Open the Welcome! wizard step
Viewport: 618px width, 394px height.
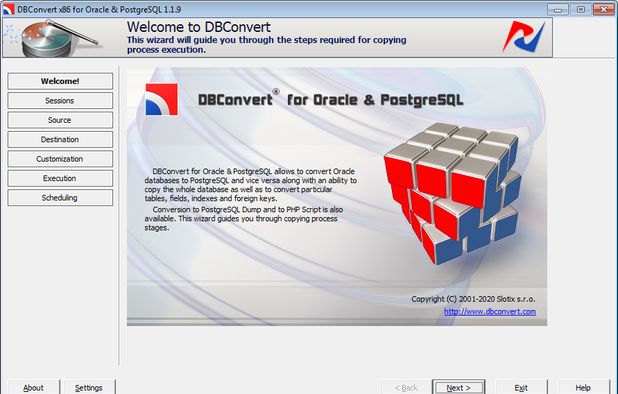(60, 81)
